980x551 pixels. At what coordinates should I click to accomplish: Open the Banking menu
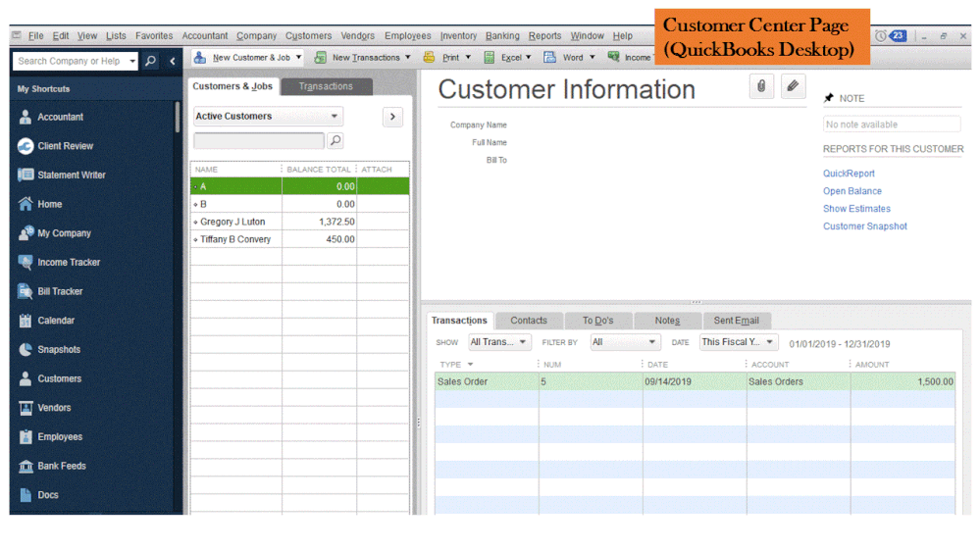coord(502,35)
